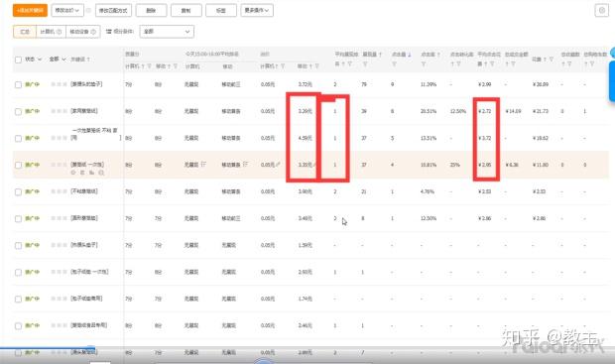Check the first keyword row checkbox

point(18,84)
